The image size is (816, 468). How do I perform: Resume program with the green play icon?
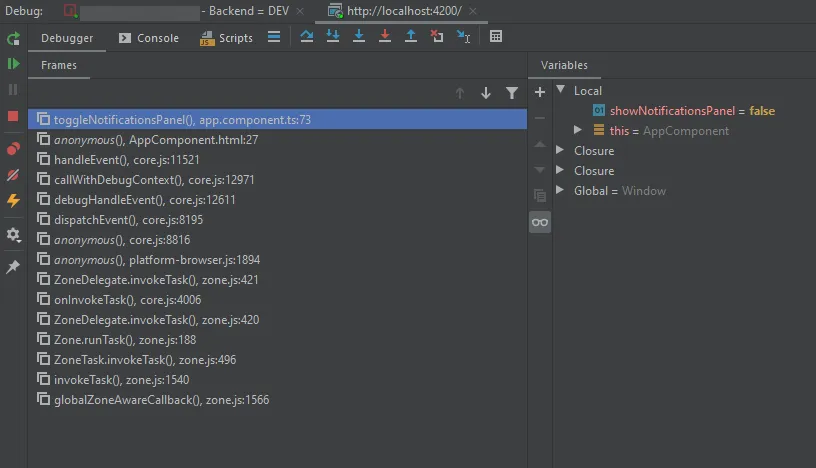point(13,64)
